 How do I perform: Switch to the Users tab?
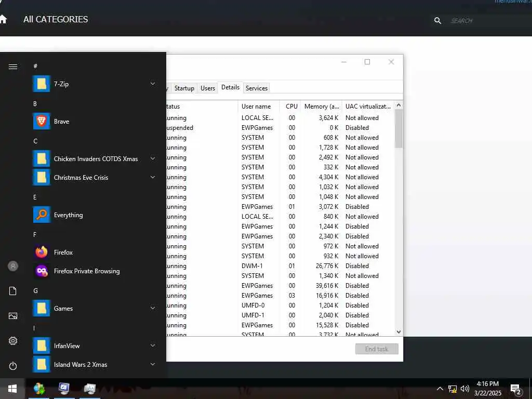[208, 88]
